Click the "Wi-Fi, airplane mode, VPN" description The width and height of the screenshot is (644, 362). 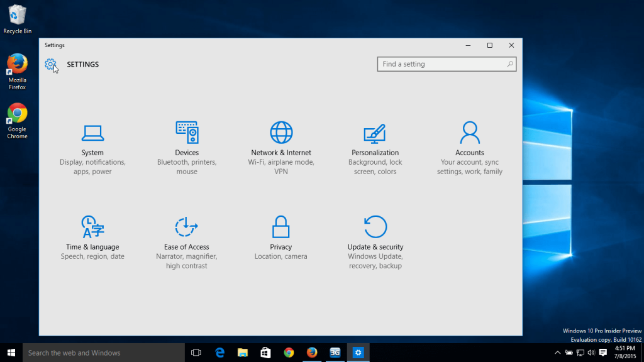tap(281, 167)
